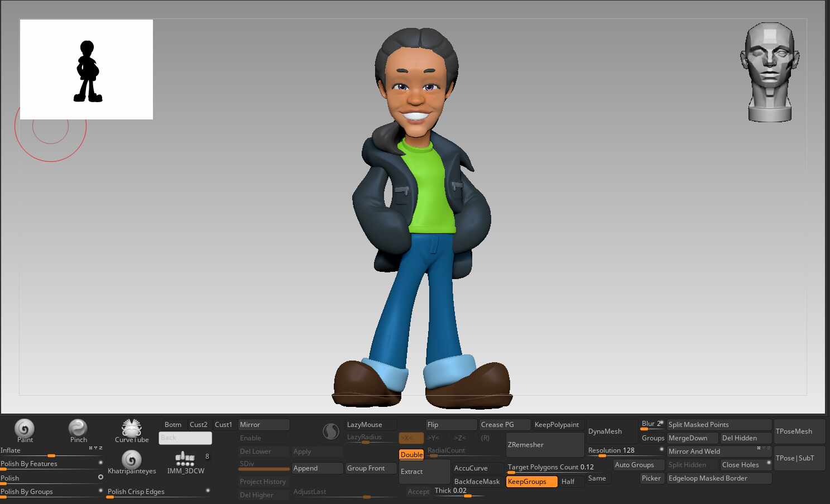Toggle the >Y< symmetry axis

point(436,438)
